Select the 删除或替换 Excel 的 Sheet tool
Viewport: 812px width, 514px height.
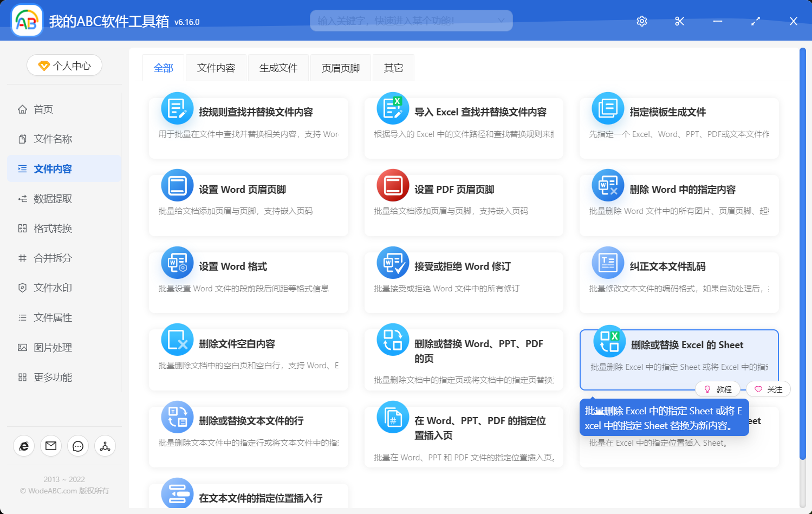point(678,352)
